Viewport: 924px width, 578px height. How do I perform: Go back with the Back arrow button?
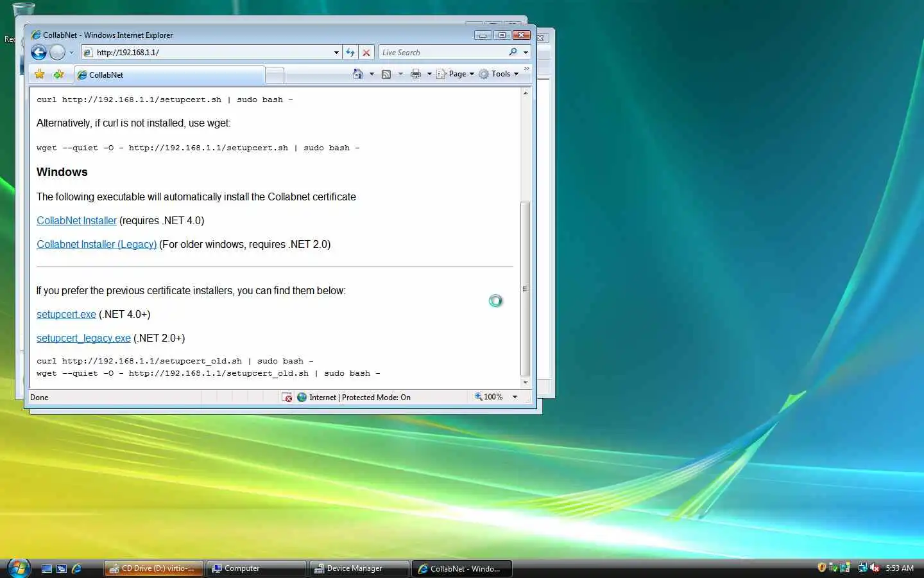pyautogui.click(x=38, y=53)
